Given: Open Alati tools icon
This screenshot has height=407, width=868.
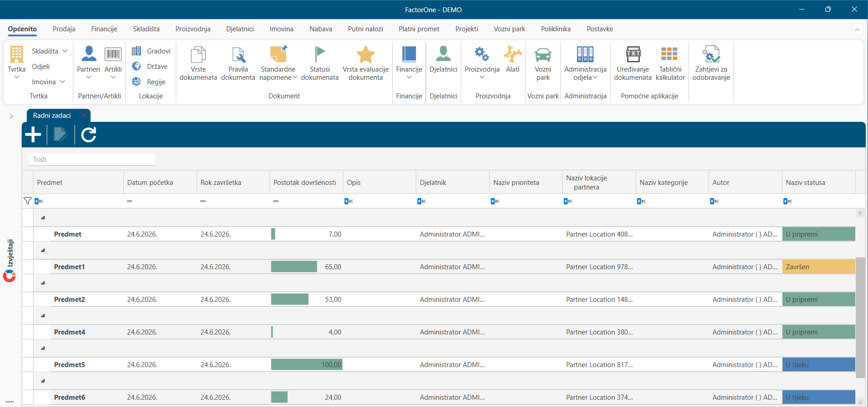Looking at the screenshot, I should point(512,54).
